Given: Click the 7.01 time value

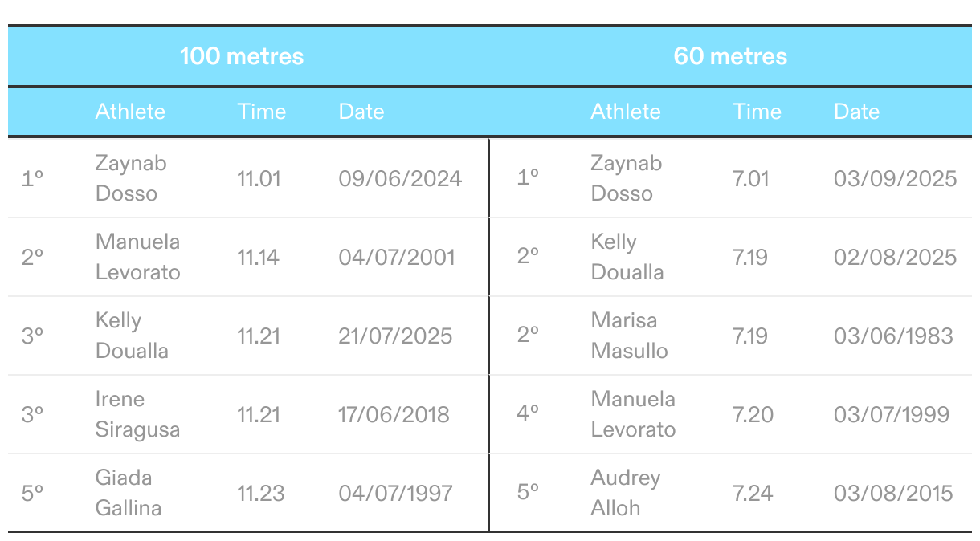Looking at the screenshot, I should point(751,178).
